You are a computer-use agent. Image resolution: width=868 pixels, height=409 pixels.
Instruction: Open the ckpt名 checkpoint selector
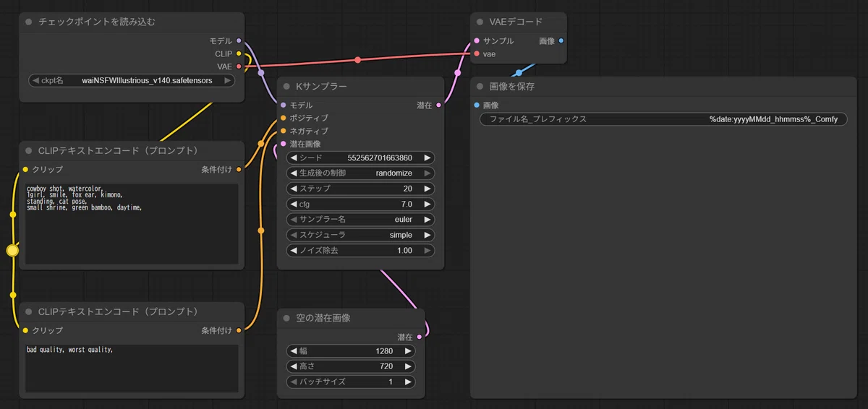(x=132, y=80)
